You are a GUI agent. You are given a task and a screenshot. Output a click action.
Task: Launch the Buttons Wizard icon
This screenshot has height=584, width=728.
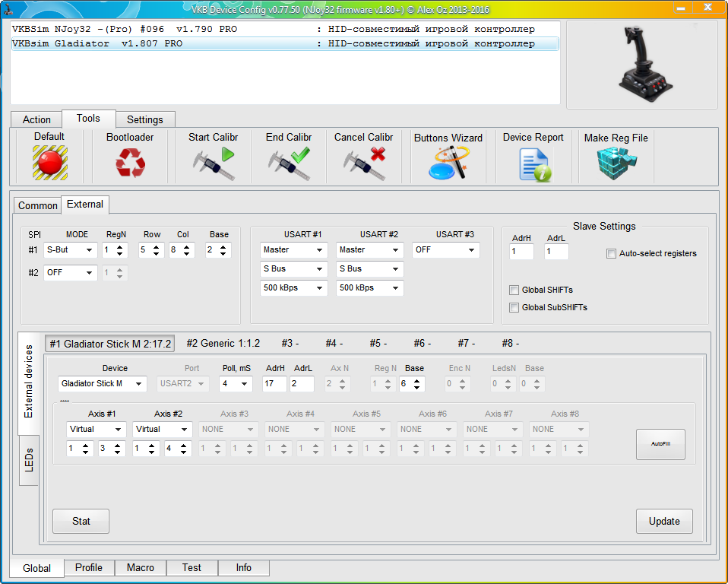(x=448, y=163)
